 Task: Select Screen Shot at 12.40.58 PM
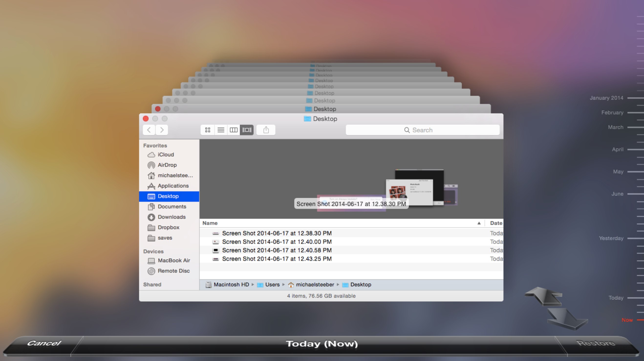(x=277, y=250)
